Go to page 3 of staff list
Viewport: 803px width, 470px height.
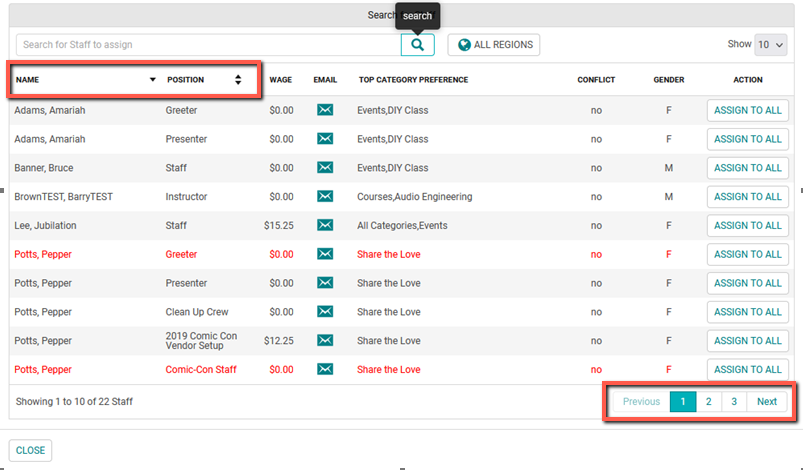tap(734, 402)
